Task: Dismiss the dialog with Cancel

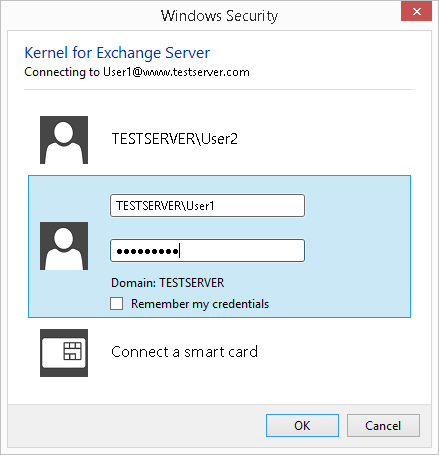Action: 383,425
